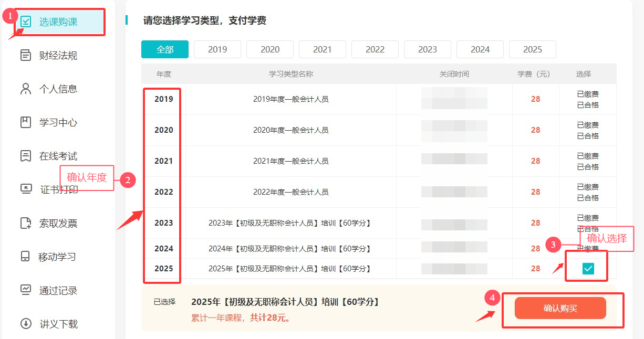The image size is (644, 339).
Task: Select the 2022 year filter tab
Action: click(375, 49)
